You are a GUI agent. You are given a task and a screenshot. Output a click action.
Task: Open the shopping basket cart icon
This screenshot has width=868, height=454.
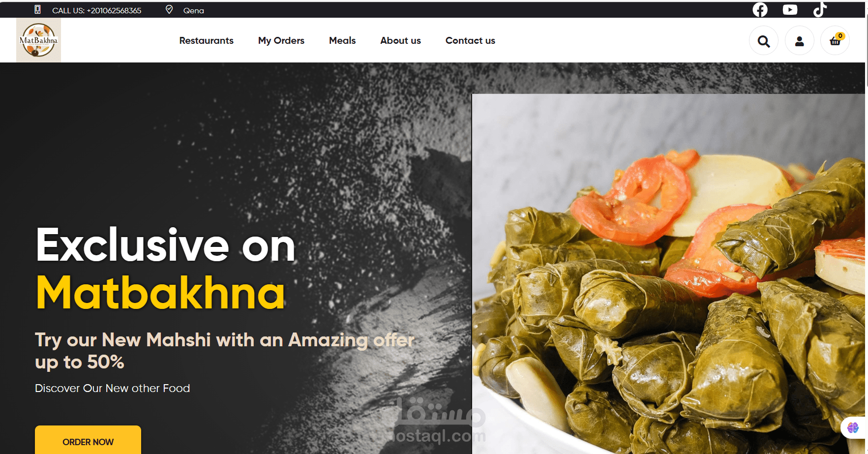(835, 41)
